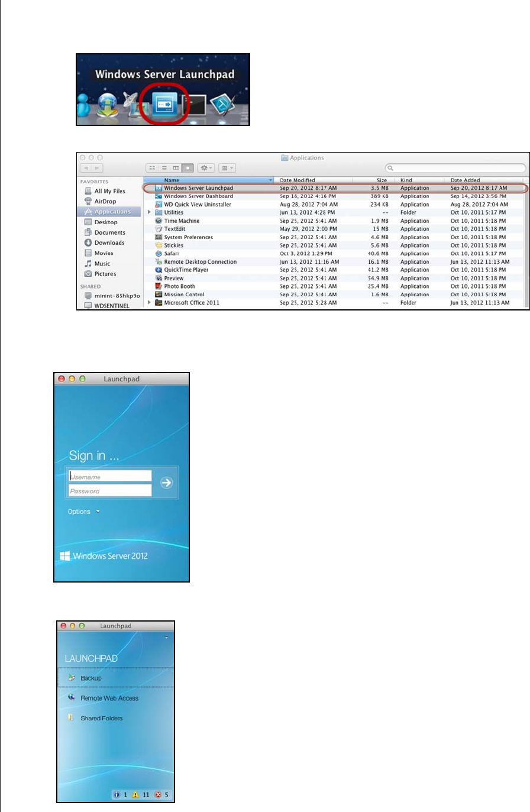
Task: Open the Finder gear action menu
Action: 206,169
